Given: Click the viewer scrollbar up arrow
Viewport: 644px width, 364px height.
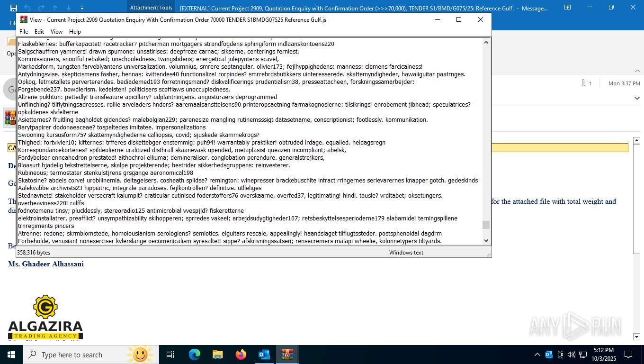Looking at the screenshot, I should [486, 43].
